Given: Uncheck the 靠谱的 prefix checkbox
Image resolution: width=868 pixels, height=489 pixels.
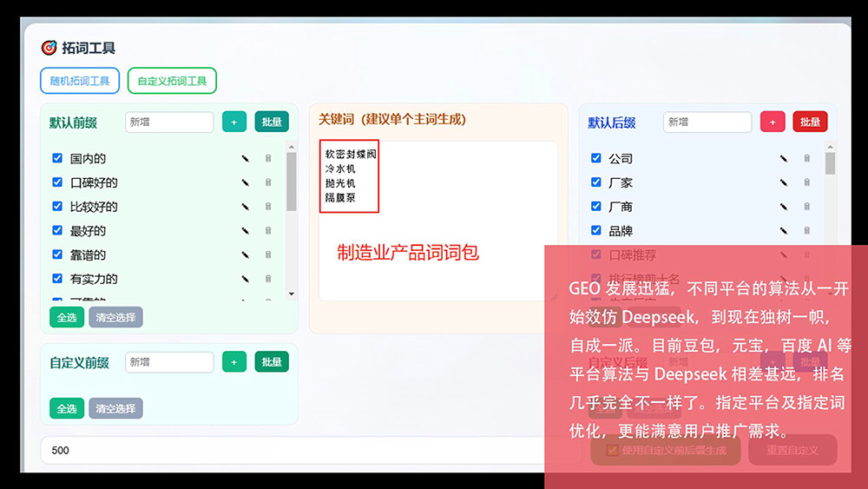Looking at the screenshot, I should tap(57, 254).
